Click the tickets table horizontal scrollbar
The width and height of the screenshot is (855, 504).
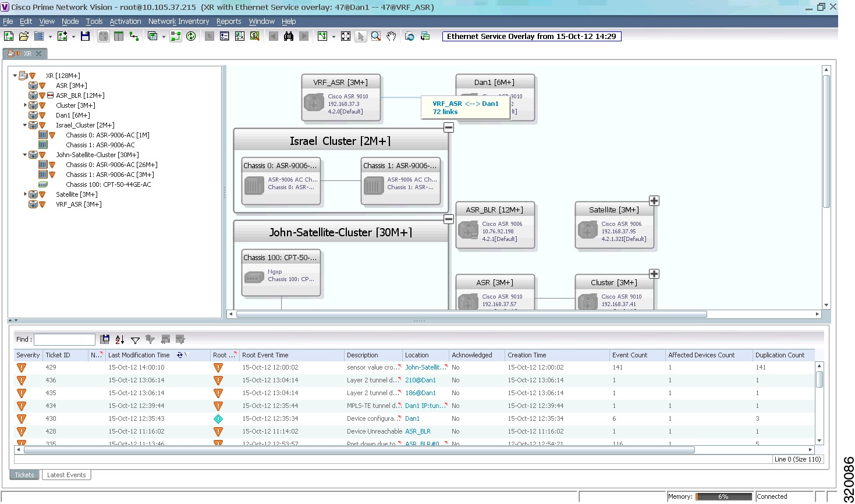[x=359, y=450]
